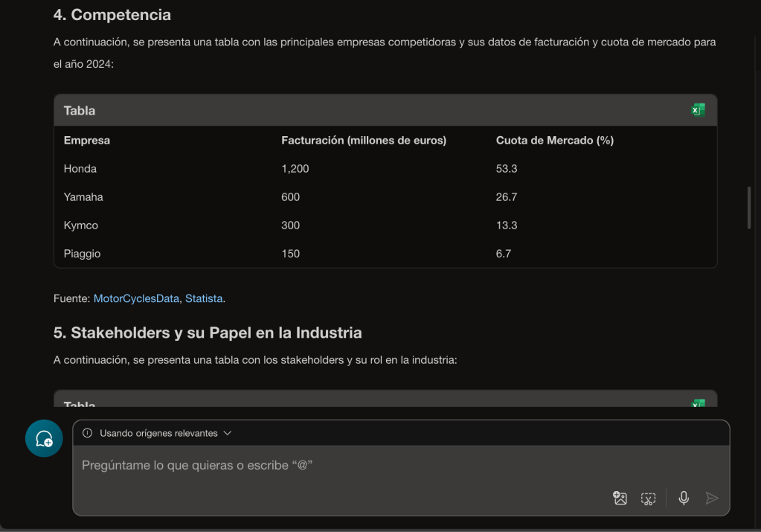
Task: Export Competencia table with Excel icon
Action: point(698,110)
